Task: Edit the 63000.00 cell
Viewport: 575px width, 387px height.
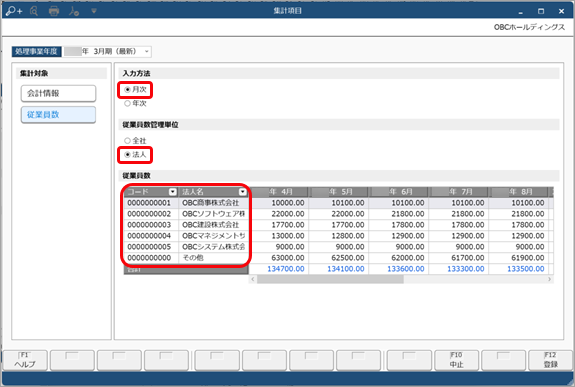Action: [278, 258]
